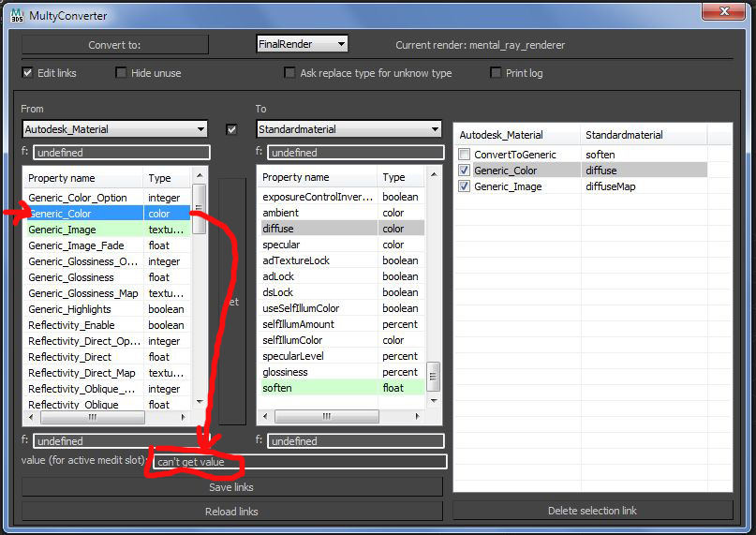Screen dimensions: 756x535
Task: Uncheck the Generic_Image link checkbox
Action: pos(465,186)
